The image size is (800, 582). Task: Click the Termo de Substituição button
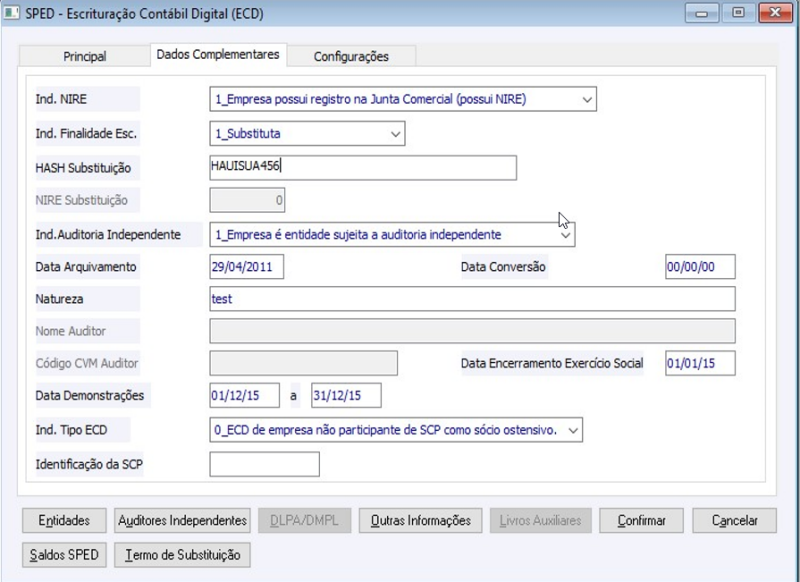[181, 554]
